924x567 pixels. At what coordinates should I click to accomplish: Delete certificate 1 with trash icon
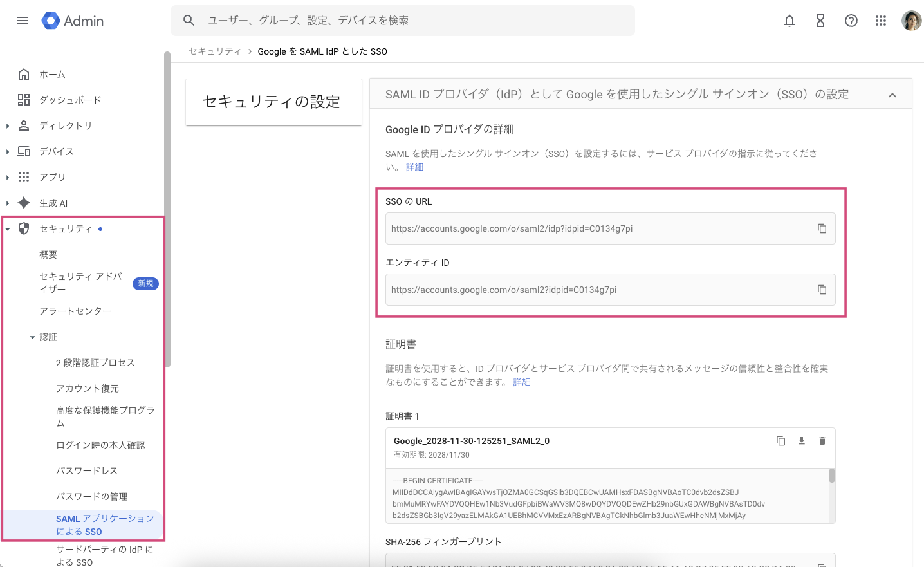(x=822, y=441)
